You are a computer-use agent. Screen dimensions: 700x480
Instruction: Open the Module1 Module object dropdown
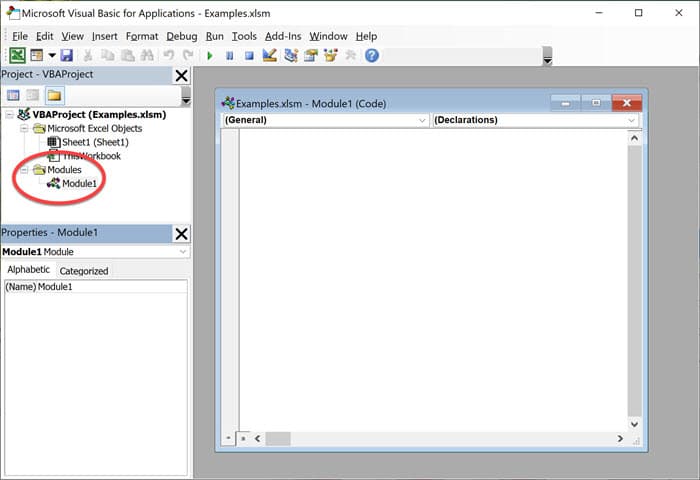(x=183, y=252)
